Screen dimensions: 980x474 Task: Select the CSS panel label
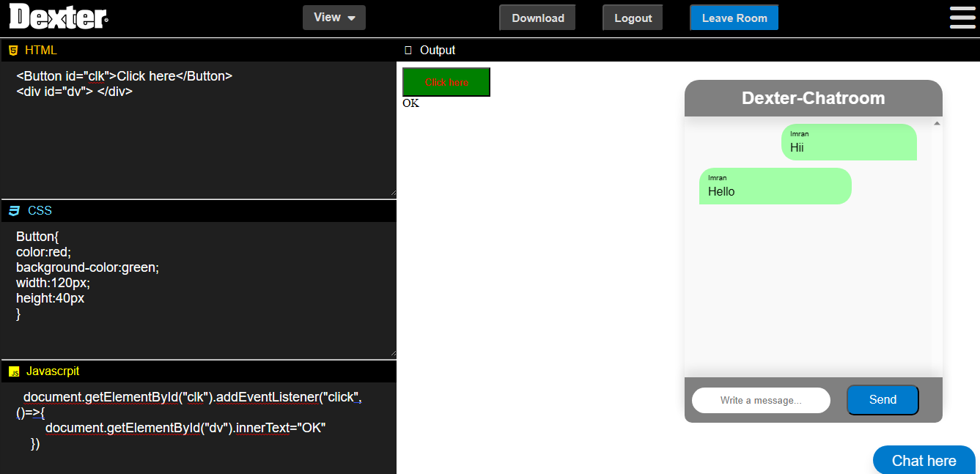(x=40, y=211)
